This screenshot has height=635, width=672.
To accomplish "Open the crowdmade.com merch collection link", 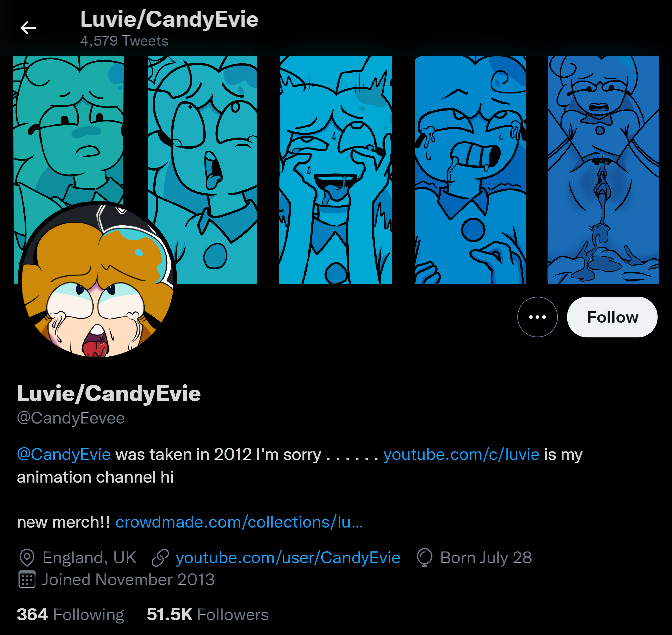I will [239, 522].
